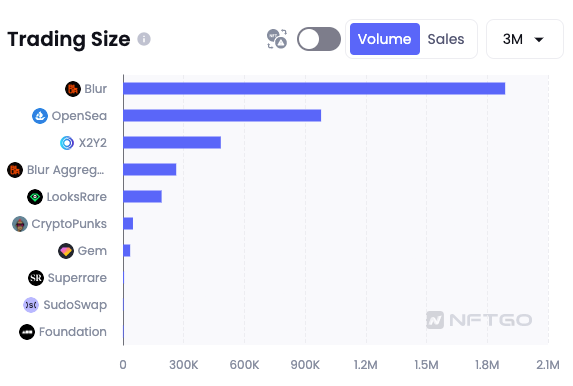Click the OpenSea logo icon
Image resolution: width=573 pixels, height=386 pixels.
(40, 116)
